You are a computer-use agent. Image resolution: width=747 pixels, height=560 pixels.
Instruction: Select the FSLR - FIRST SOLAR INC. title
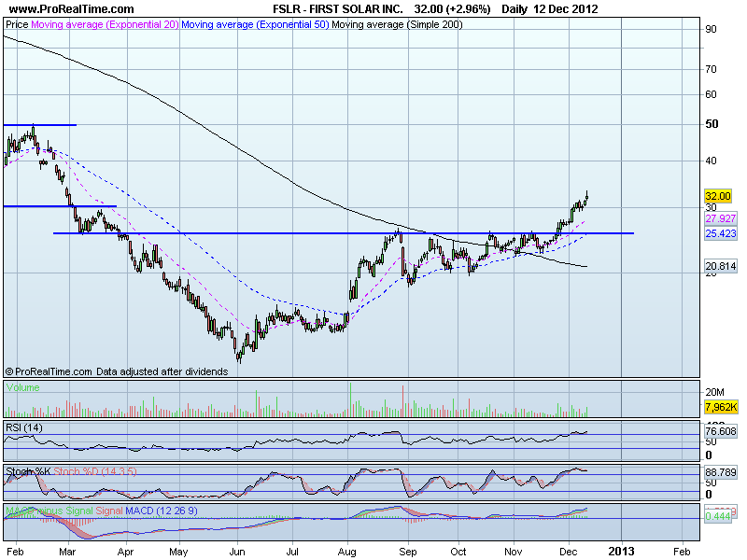point(338,9)
